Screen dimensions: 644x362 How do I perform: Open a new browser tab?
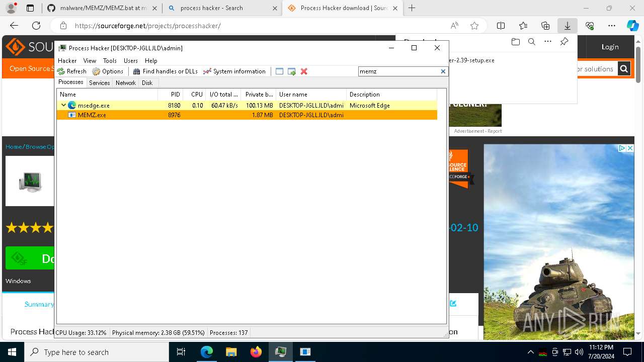tap(412, 8)
